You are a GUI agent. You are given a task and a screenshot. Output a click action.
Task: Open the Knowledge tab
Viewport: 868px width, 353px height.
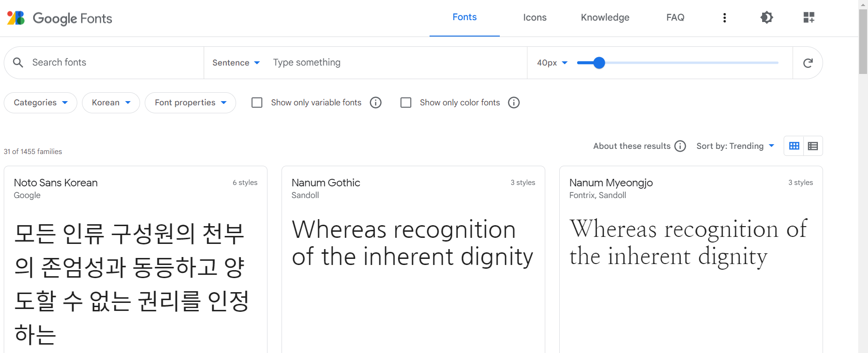pos(605,17)
